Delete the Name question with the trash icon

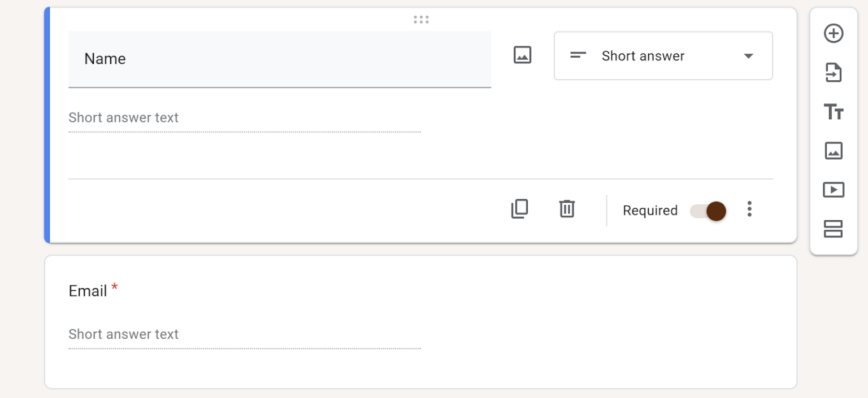(x=566, y=209)
